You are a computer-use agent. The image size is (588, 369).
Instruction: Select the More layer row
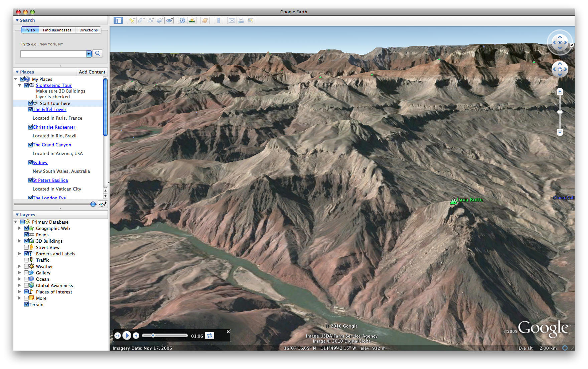point(41,298)
